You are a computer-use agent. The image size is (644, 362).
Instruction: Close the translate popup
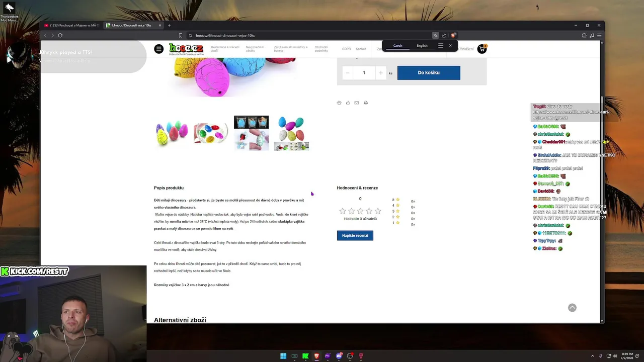pos(450,46)
